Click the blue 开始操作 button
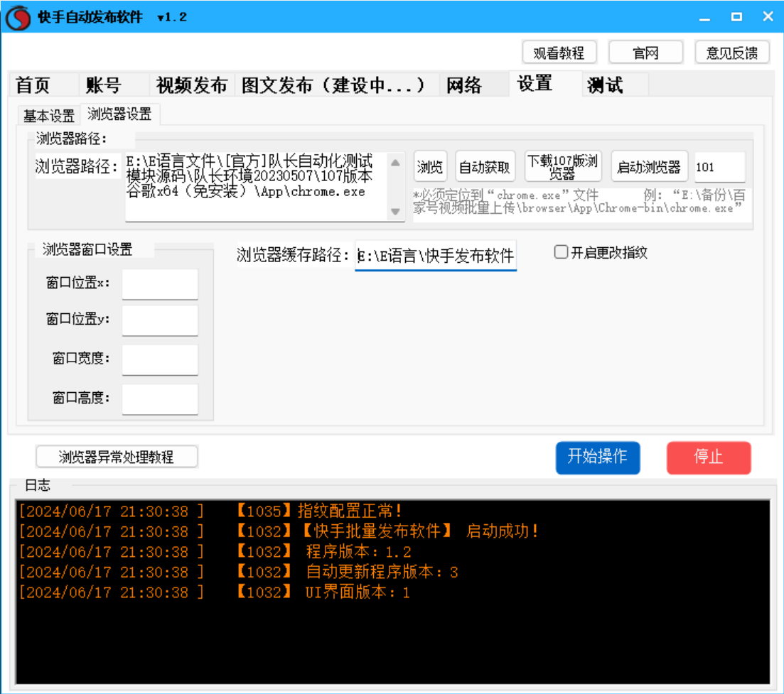784x694 pixels. pyautogui.click(x=598, y=457)
